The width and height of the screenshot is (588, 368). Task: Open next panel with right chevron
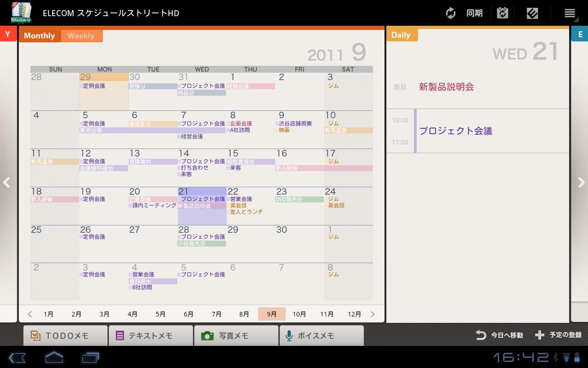(581, 183)
